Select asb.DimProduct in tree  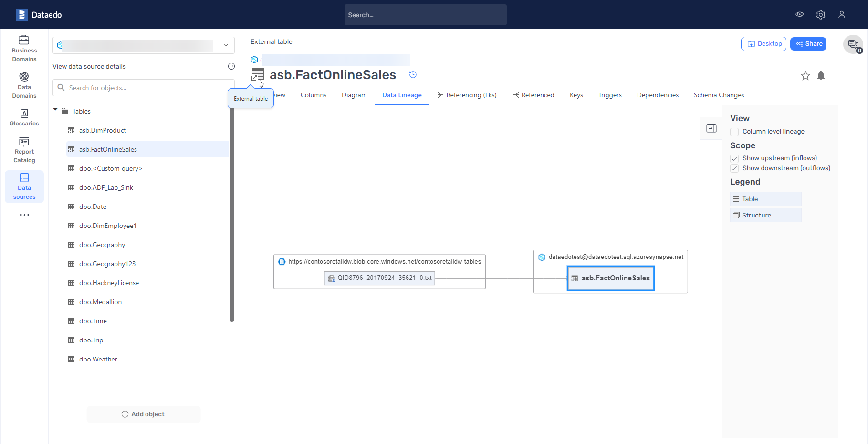[147, 130]
